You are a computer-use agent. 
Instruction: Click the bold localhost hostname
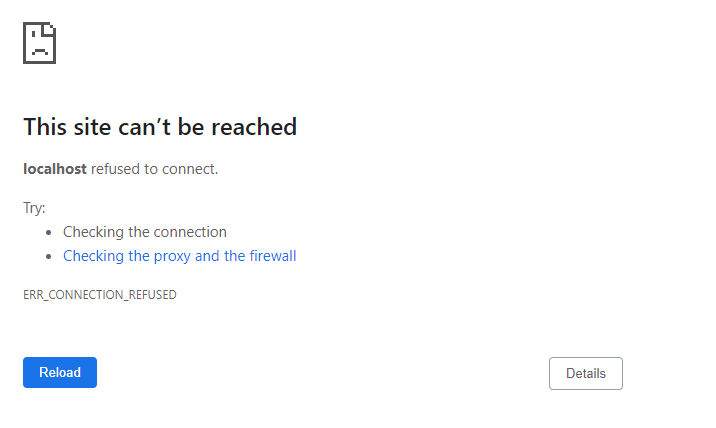55,169
